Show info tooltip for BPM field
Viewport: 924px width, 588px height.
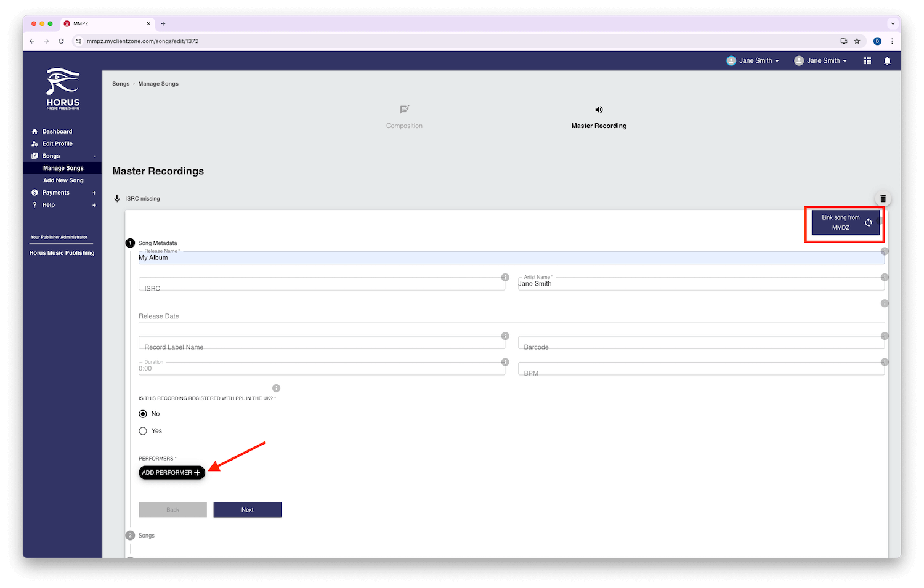tap(885, 362)
